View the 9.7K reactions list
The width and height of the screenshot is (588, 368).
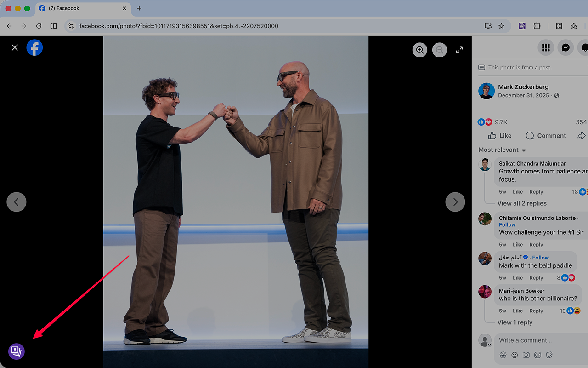pos(492,122)
